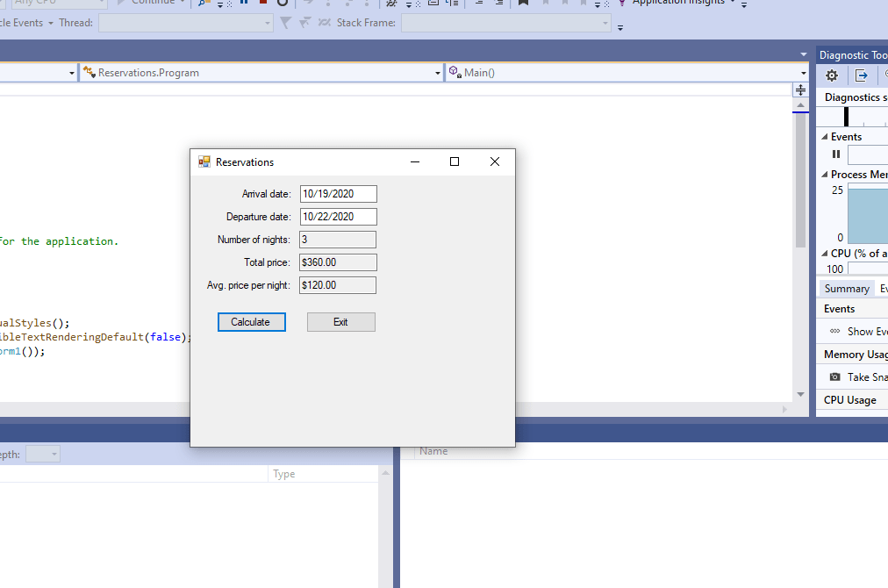Viewport: 888px width, 588px height.
Task: Close the Reservations window
Action: click(495, 162)
